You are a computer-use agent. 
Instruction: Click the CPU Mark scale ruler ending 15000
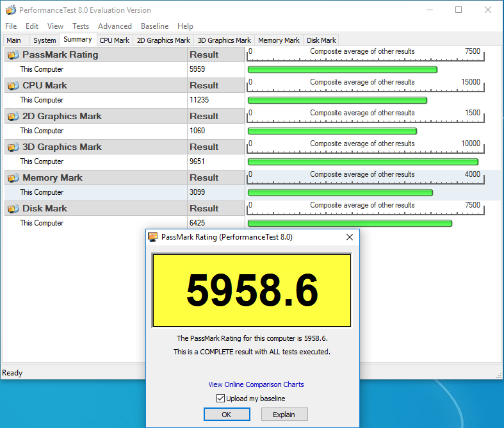click(x=366, y=85)
